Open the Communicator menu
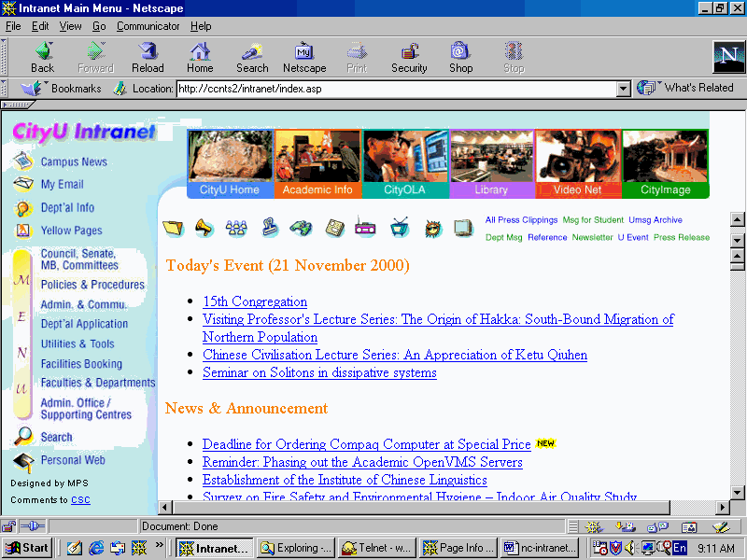The width and height of the screenshot is (747, 560). [x=148, y=26]
